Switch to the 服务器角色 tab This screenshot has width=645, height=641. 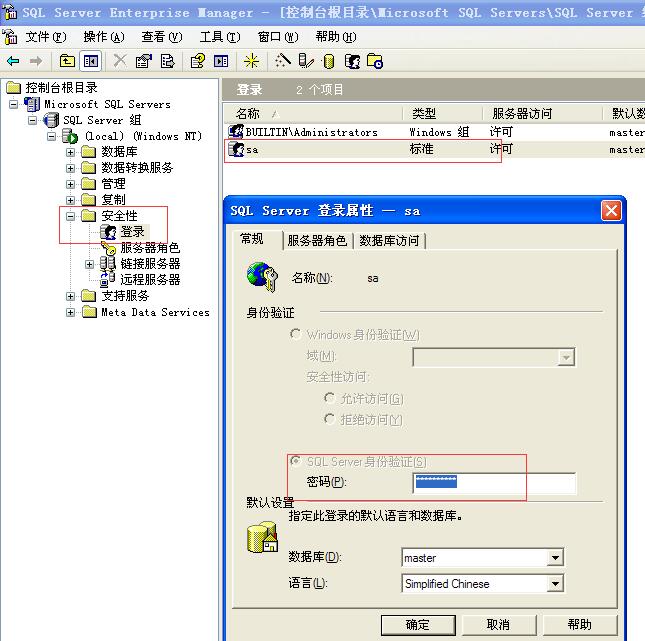[317, 240]
